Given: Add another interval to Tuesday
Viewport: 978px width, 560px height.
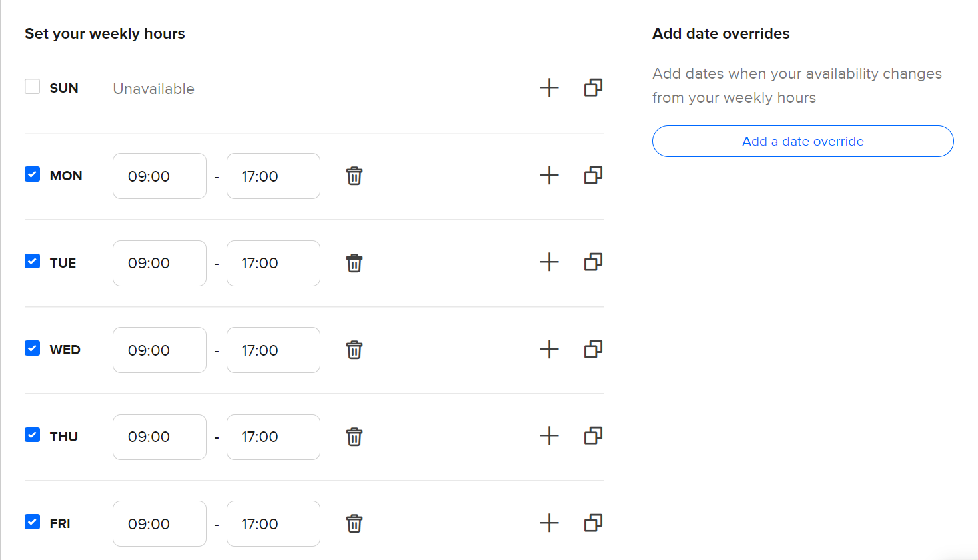Looking at the screenshot, I should [549, 262].
